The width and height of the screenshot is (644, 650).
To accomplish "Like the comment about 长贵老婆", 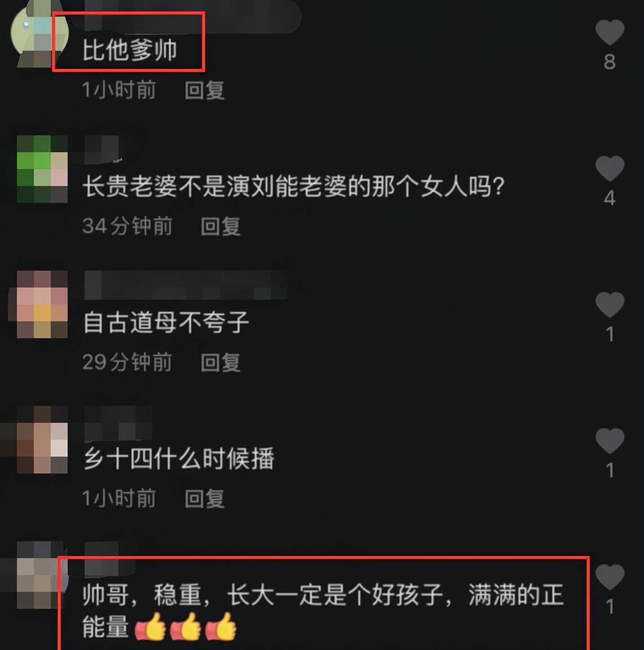I will point(610,169).
